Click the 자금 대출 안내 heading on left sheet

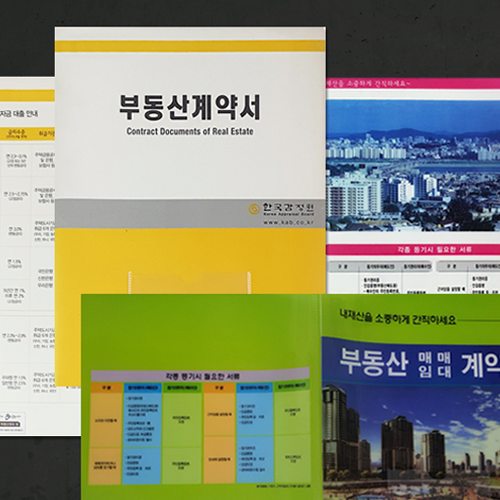19,114
